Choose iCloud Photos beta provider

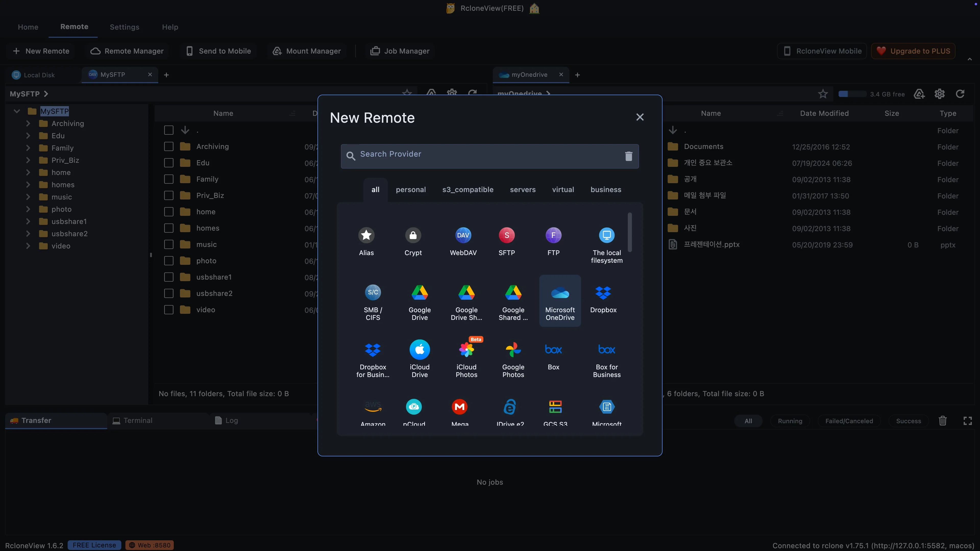pyautogui.click(x=467, y=358)
